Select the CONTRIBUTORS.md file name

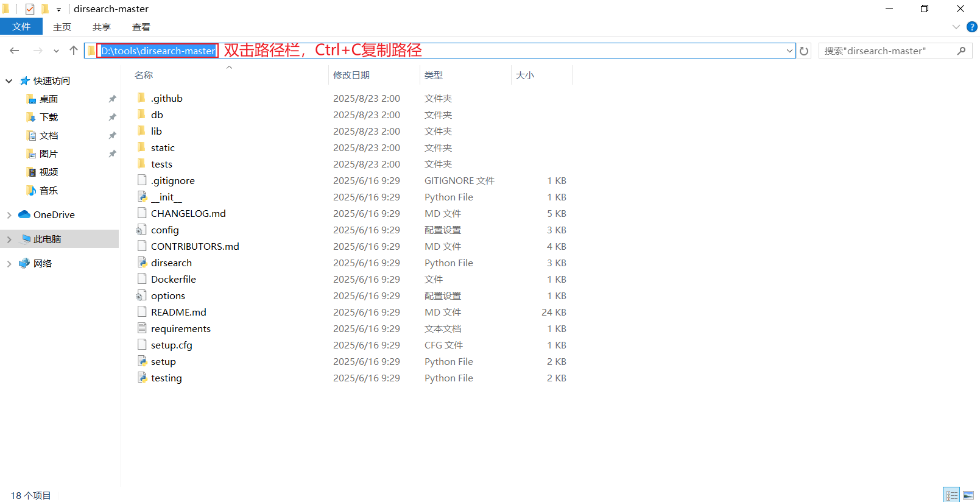click(x=195, y=246)
